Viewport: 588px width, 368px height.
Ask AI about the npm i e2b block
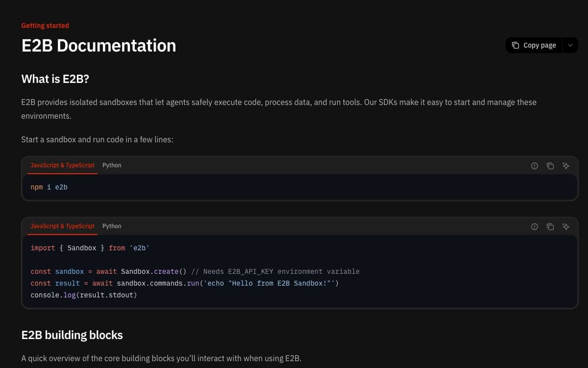566,166
